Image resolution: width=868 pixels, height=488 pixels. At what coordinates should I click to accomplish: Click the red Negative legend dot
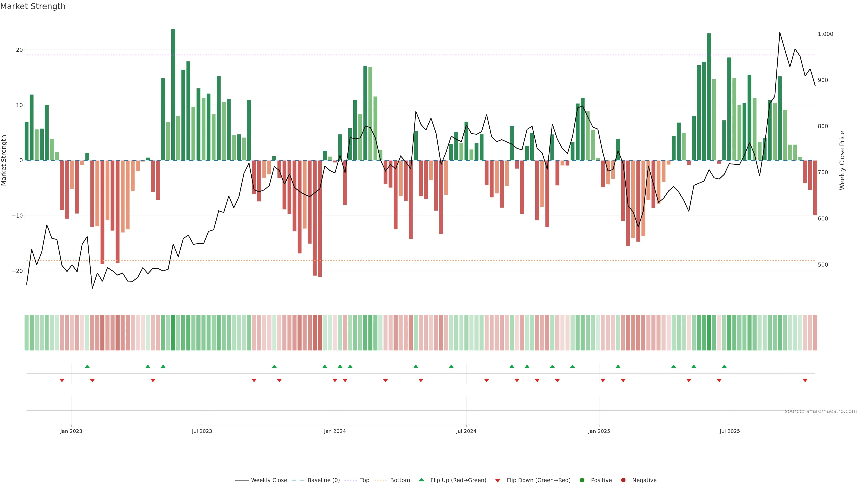[x=623, y=480]
